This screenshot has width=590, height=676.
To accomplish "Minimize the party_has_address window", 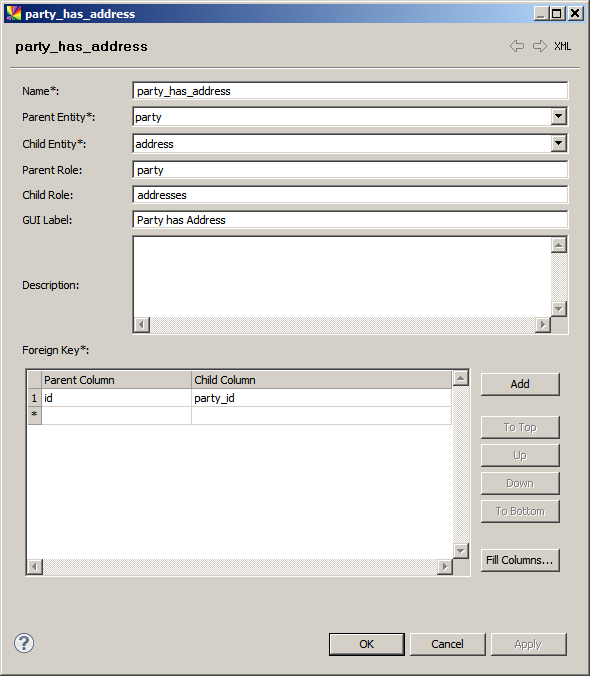I will [541, 13].
